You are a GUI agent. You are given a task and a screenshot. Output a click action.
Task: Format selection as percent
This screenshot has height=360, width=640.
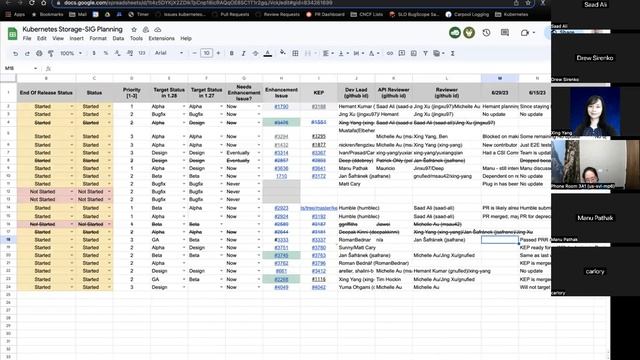pyautogui.click(x=106, y=53)
